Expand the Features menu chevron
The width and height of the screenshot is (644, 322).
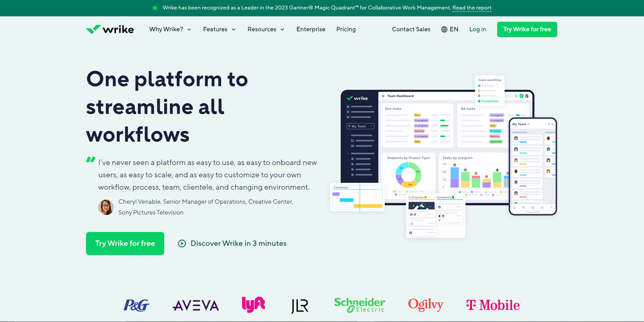[x=233, y=29]
